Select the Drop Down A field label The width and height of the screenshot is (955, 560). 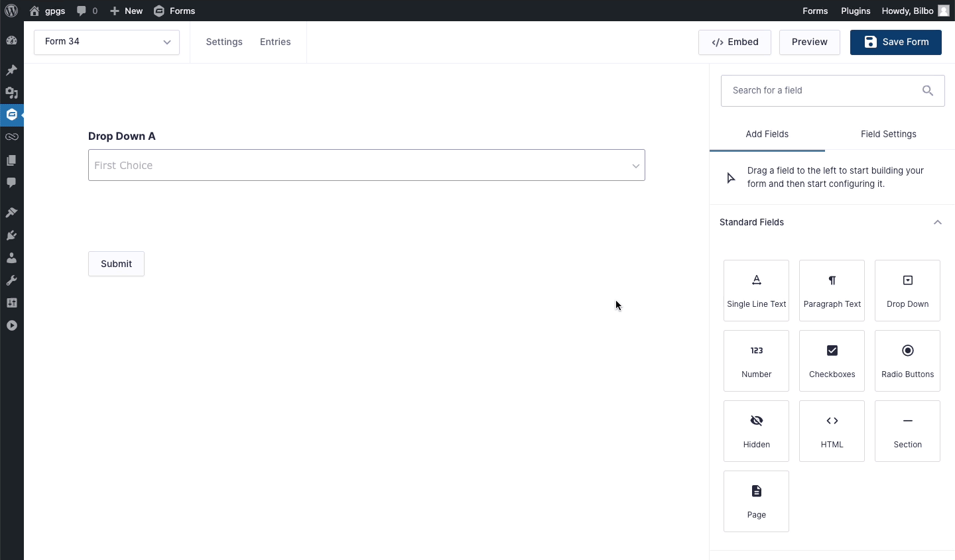coord(122,136)
